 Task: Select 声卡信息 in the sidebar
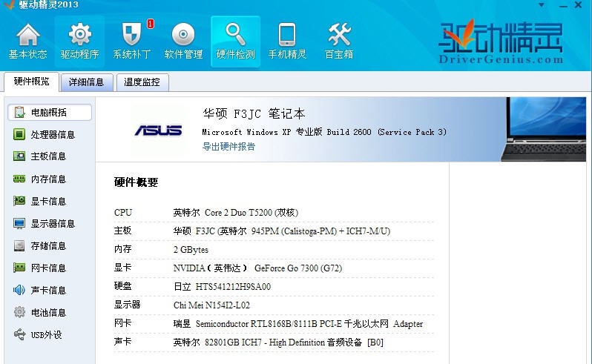[x=48, y=291]
